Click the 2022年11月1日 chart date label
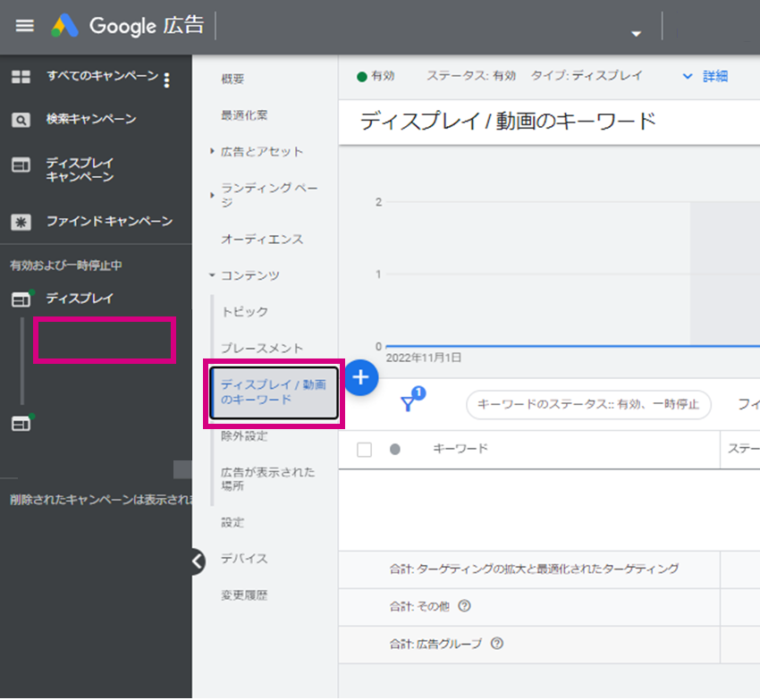This screenshot has height=700, width=760. click(x=423, y=358)
